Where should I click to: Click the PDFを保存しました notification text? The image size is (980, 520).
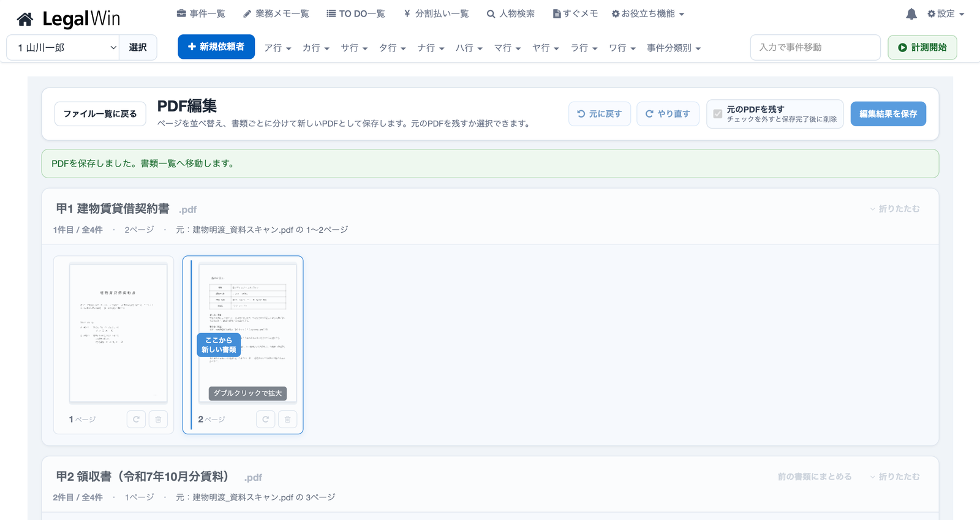tap(143, 164)
